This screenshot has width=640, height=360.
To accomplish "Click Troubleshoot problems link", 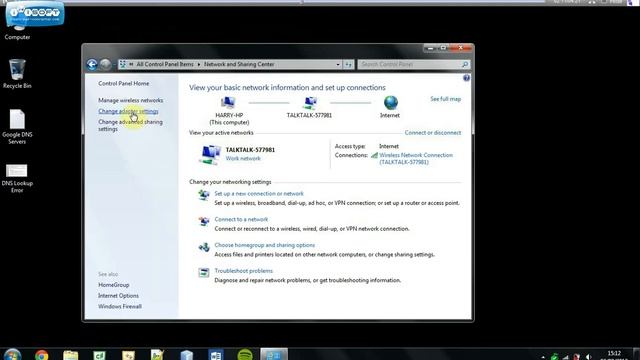I will 244,271.
